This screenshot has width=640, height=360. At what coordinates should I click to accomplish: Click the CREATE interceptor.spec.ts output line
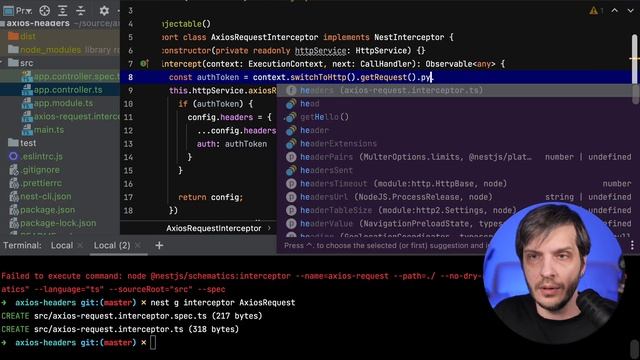pos(132,316)
